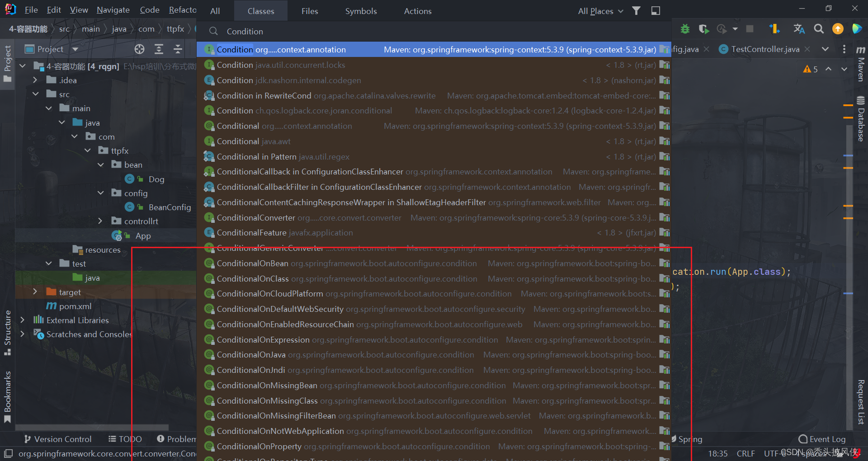This screenshot has width=868, height=461.
Task: Open the Translate icon in toolbar
Action: click(799, 29)
